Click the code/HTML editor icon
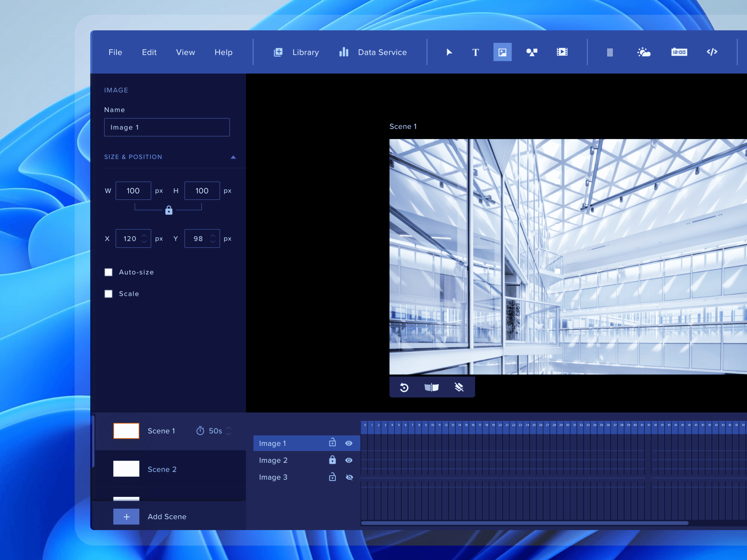This screenshot has height=560, width=747. pos(711,52)
